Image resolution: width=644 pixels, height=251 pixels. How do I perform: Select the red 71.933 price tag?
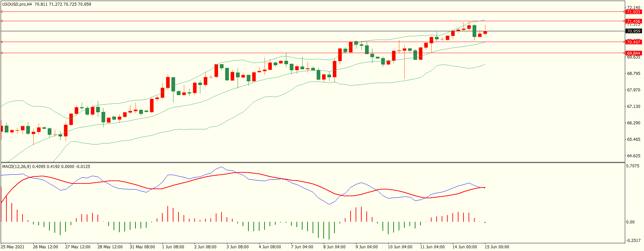pos(634,12)
